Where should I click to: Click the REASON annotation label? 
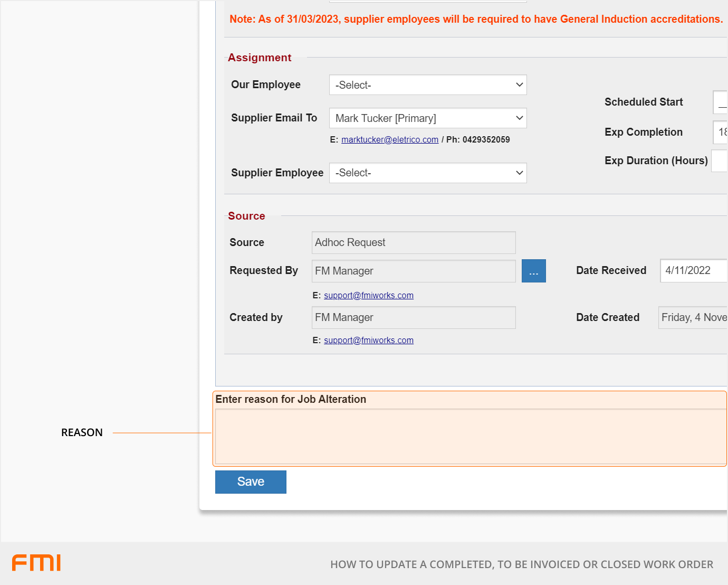82,433
